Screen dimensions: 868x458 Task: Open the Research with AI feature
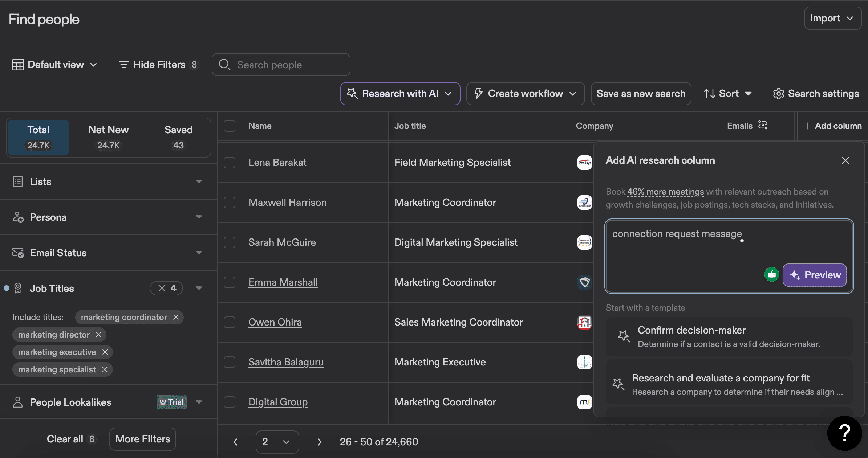click(399, 93)
